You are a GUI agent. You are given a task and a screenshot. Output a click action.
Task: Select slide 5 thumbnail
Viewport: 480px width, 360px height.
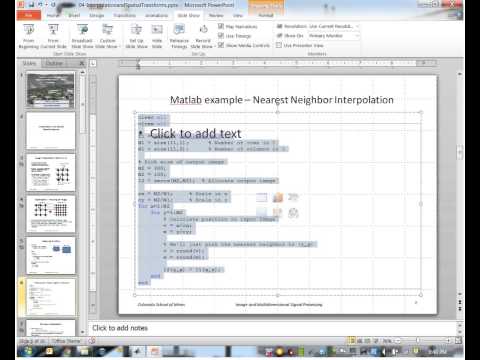click(x=51, y=255)
